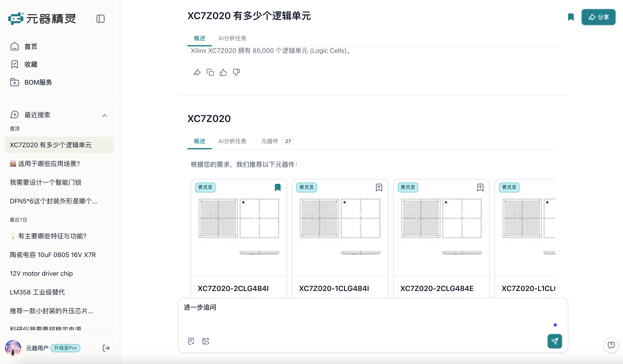Upload an image with the picture icon
The width and height of the screenshot is (623, 364).
[x=206, y=341]
